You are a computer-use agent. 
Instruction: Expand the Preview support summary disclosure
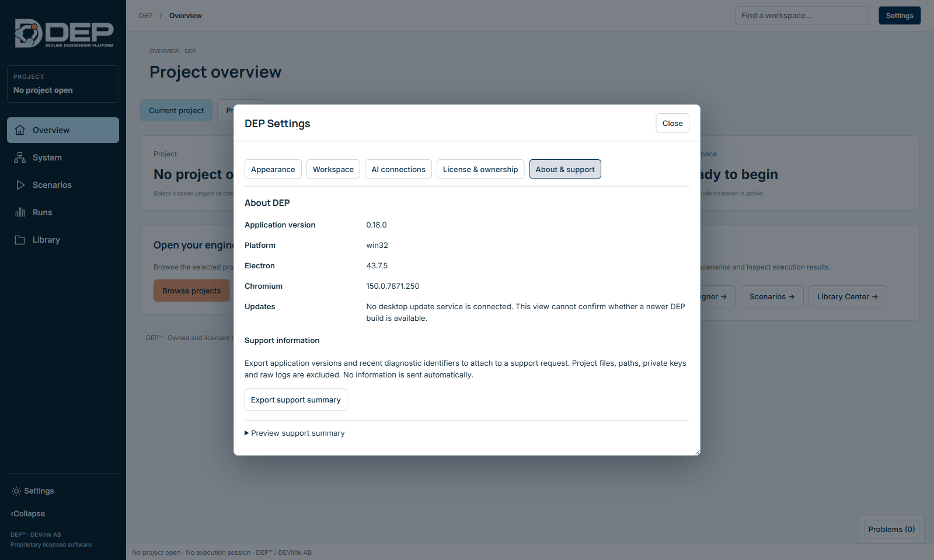[295, 433]
